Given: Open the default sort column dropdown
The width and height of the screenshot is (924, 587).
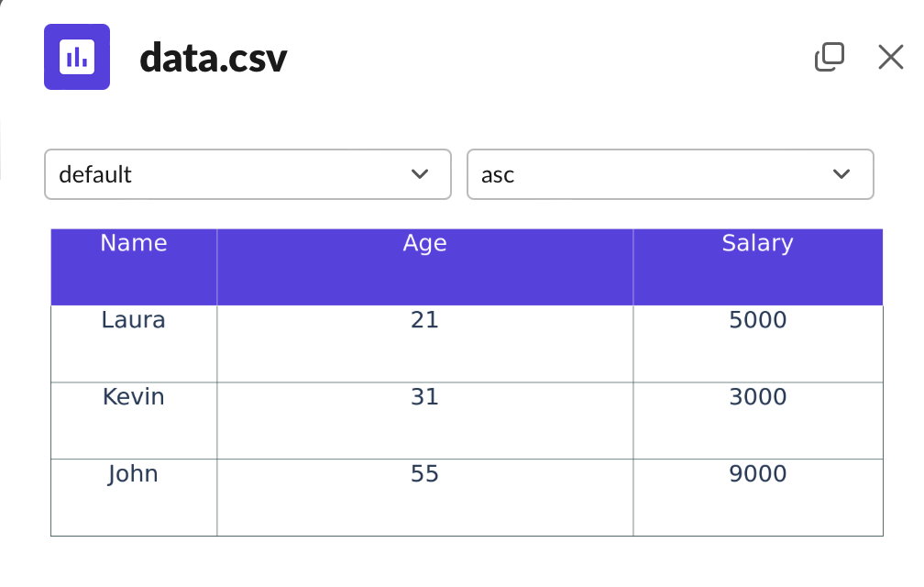Looking at the screenshot, I should [247, 174].
